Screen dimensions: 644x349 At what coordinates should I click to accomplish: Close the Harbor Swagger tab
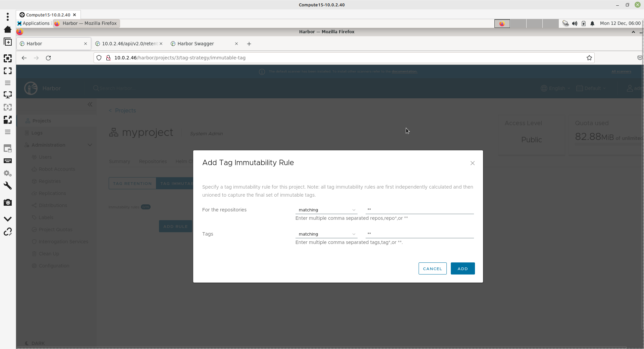(x=236, y=44)
